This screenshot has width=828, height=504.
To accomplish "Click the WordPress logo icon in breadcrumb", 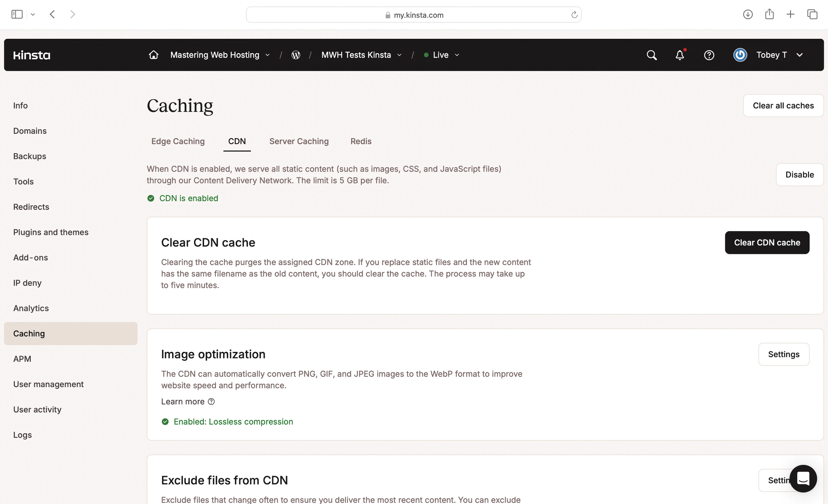I will pyautogui.click(x=296, y=55).
